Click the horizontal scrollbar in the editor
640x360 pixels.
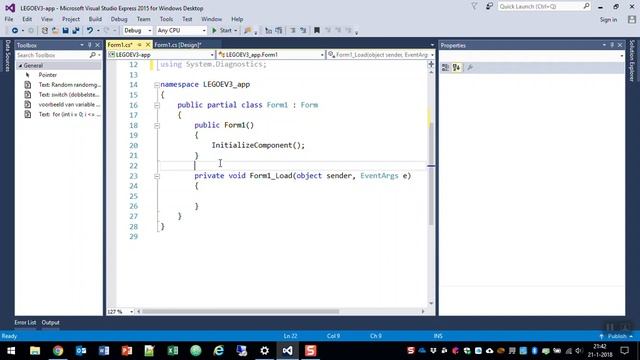(240, 311)
